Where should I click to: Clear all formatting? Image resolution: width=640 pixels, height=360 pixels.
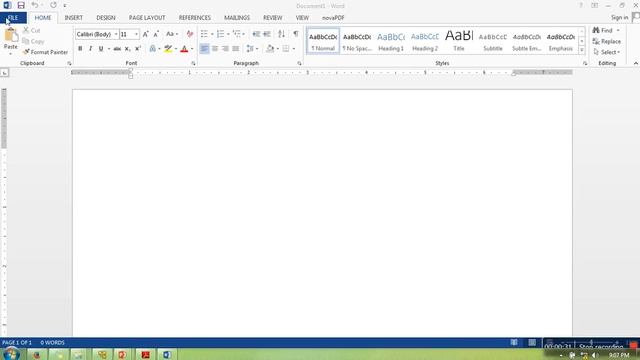click(190, 34)
